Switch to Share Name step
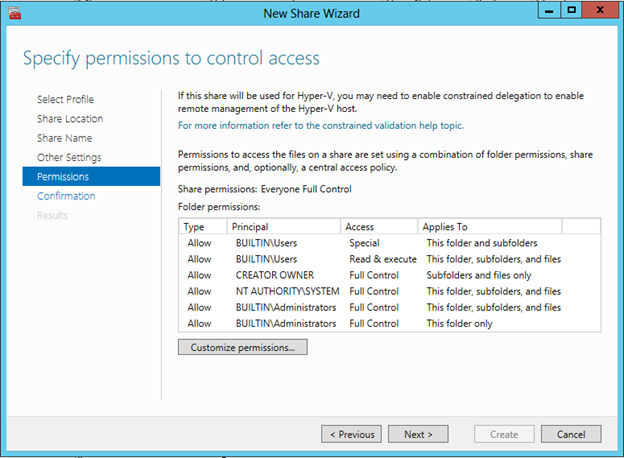The width and height of the screenshot is (624, 458). 64,138
